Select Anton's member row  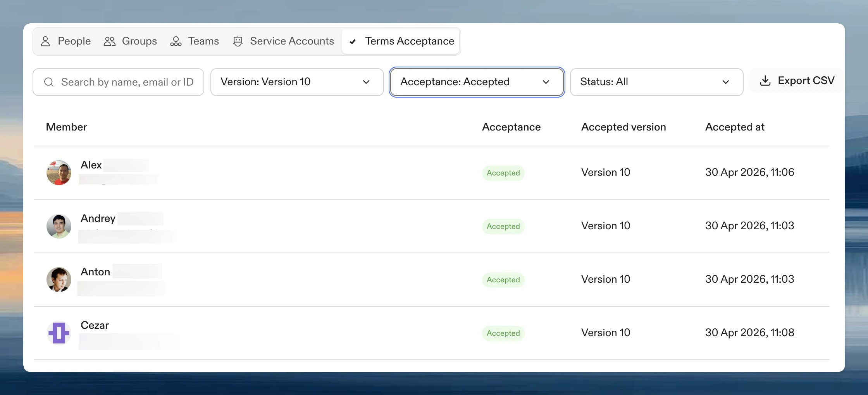[x=271, y=279]
